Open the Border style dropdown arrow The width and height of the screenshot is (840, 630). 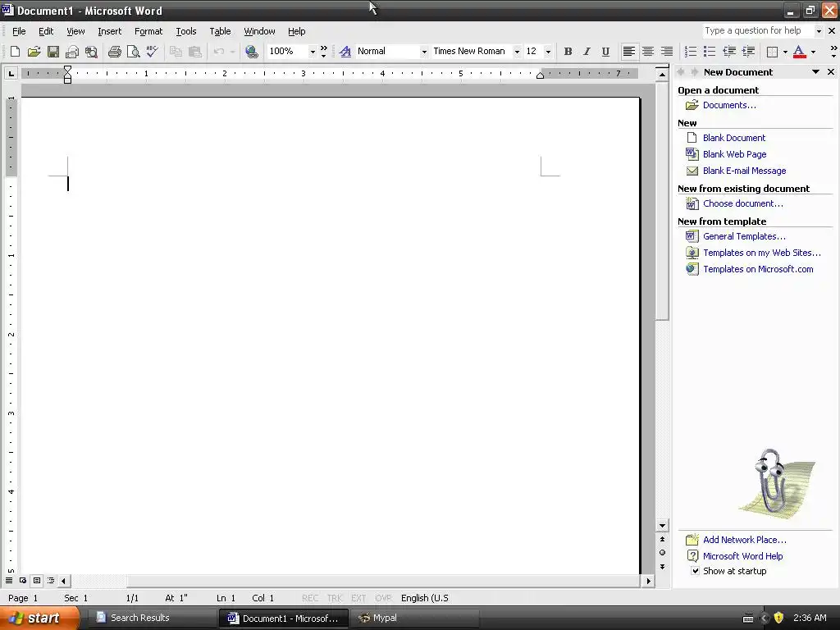pos(785,52)
